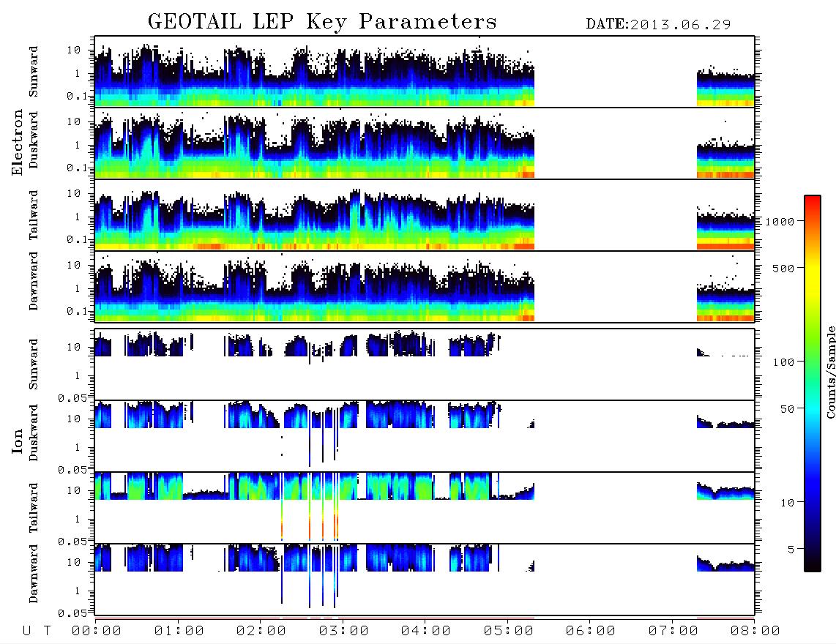The width and height of the screenshot is (836, 644).
Task: Select the Ion 'Dawnward' panel label
Action: click(x=34, y=574)
